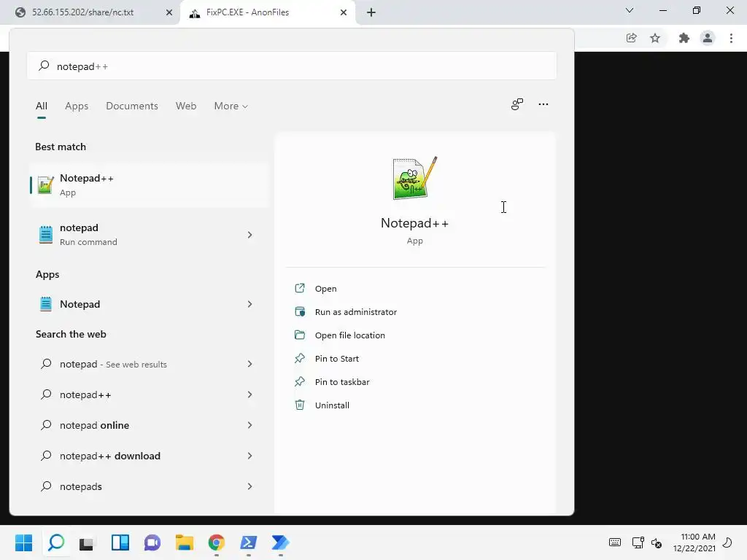Switch to the 52.66.155.202 nc.txt tab
747x560 pixels.
[x=90, y=12]
